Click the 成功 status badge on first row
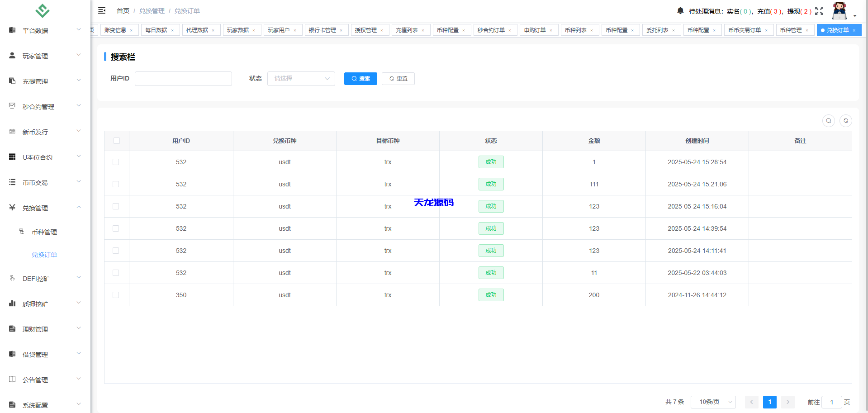The height and width of the screenshot is (413, 868). pos(491,161)
